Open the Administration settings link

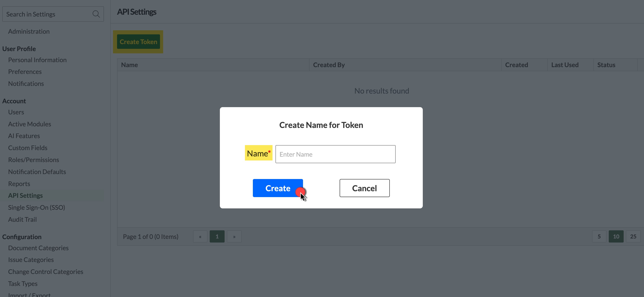click(x=29, y=31)
